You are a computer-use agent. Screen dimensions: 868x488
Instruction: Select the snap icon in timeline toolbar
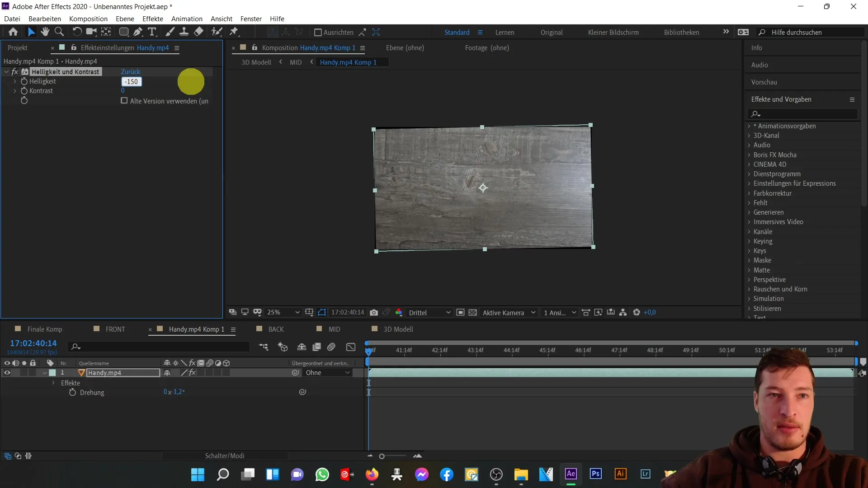301,347
